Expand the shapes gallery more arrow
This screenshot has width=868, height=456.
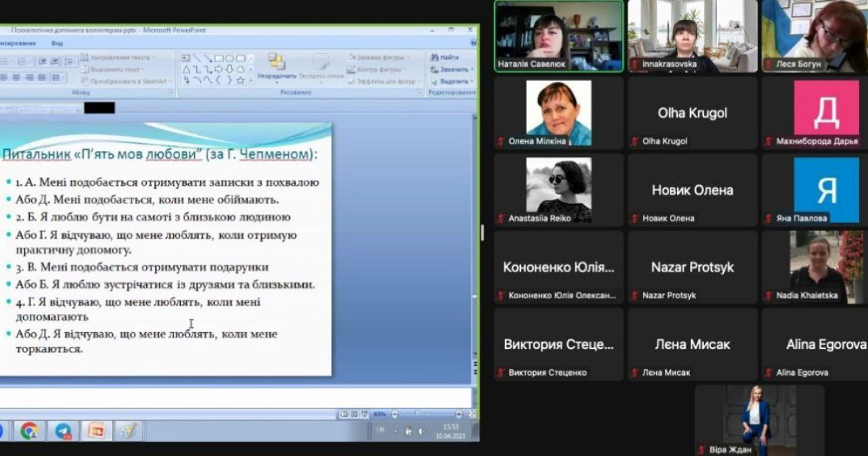(250, 80)
